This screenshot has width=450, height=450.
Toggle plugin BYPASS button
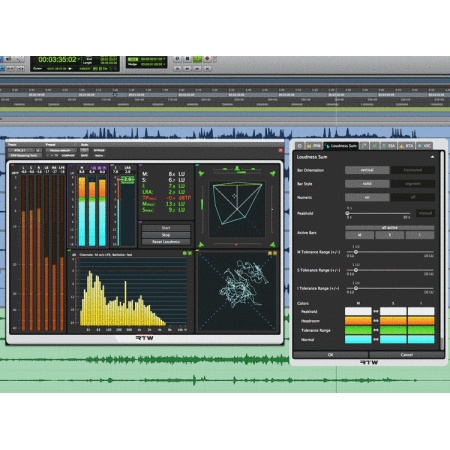point(99,150)
